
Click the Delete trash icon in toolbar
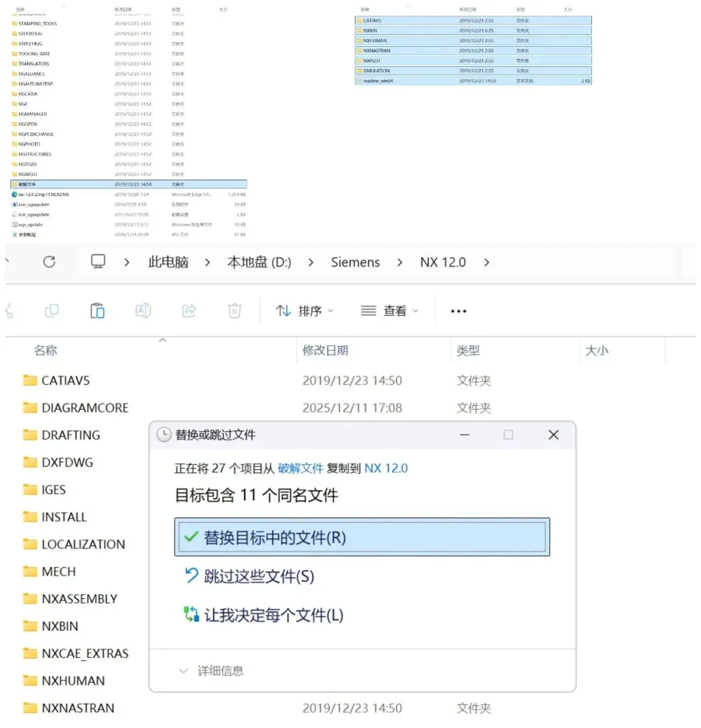[235, 310]
